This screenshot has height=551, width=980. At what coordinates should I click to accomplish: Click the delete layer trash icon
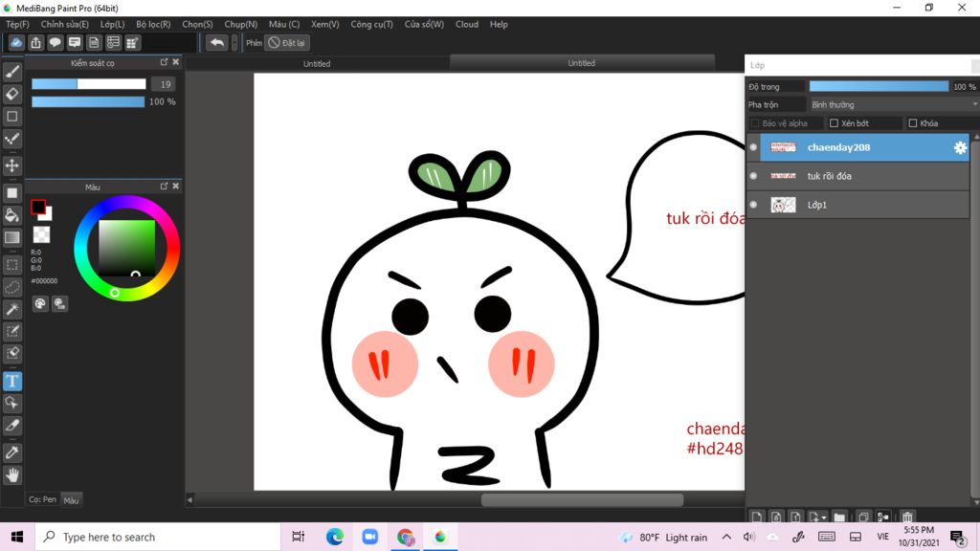click(x=907, y=517)
